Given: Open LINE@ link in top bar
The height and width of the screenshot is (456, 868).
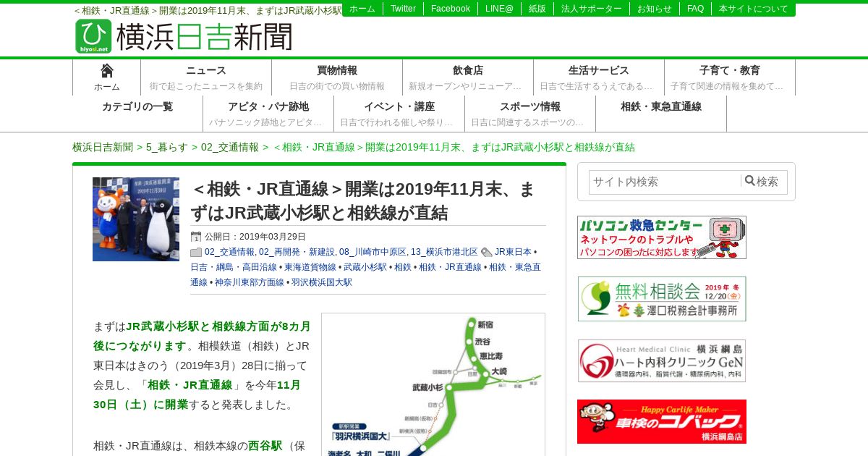Looking at the screenshot, I should tap(499, 9).
